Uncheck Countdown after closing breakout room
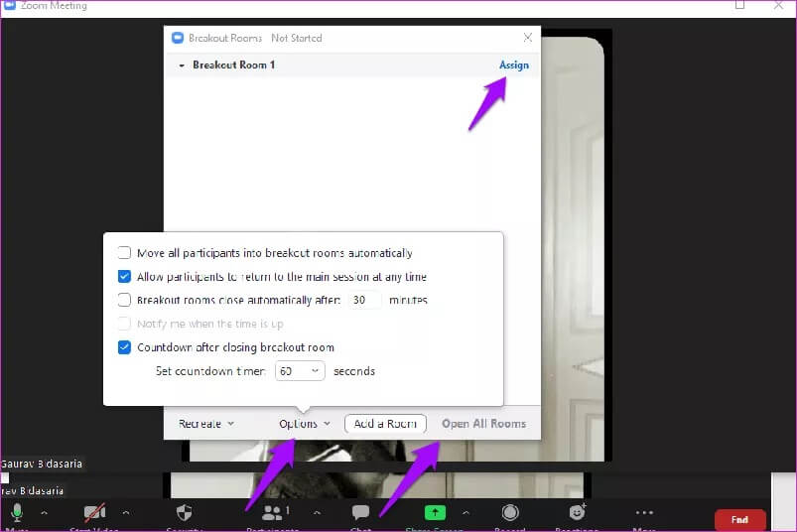797x532 pixels. (x=124, y=347)
